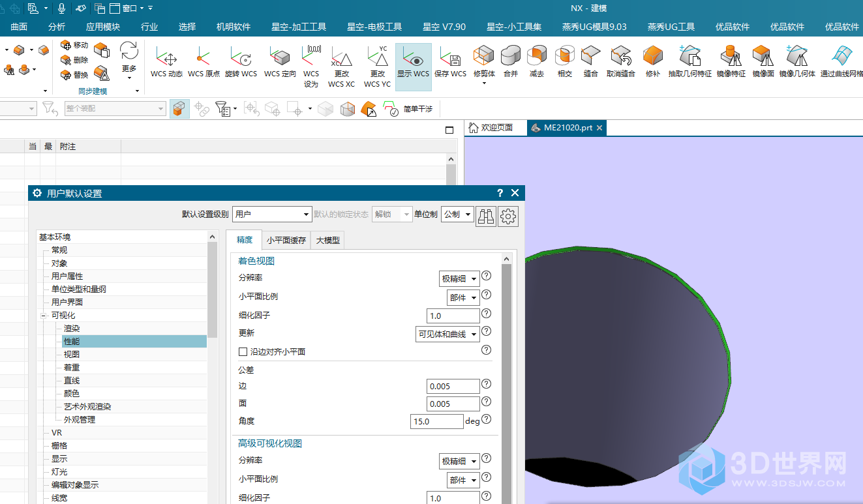Select 用户界面 in the tree
The height and width of the screenshot is (504, 863).
[67, 303]
